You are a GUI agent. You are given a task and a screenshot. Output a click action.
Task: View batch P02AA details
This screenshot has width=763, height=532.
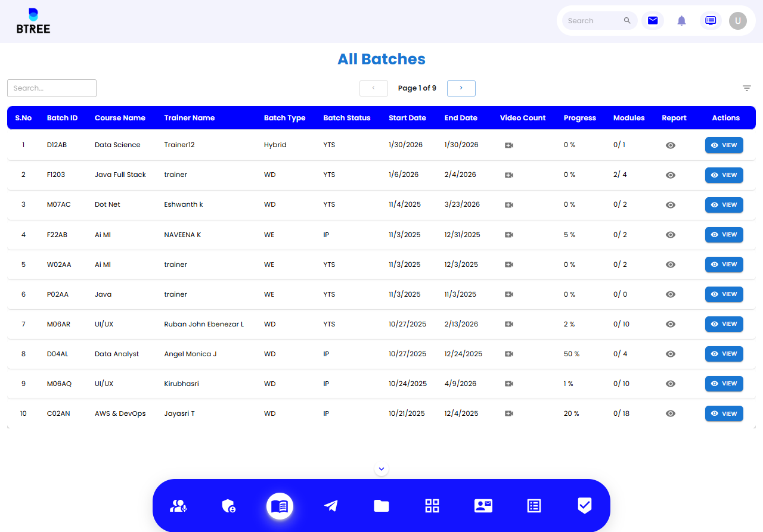(724, 294)
